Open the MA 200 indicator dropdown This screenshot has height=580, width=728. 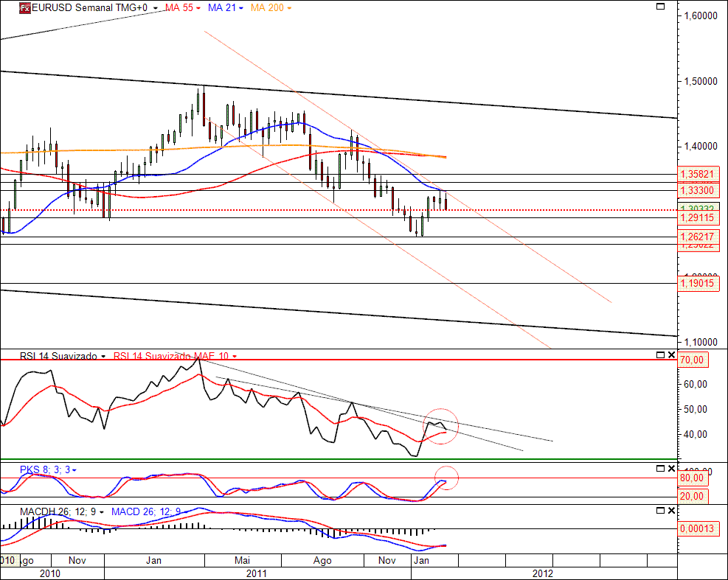click(289, 8)
